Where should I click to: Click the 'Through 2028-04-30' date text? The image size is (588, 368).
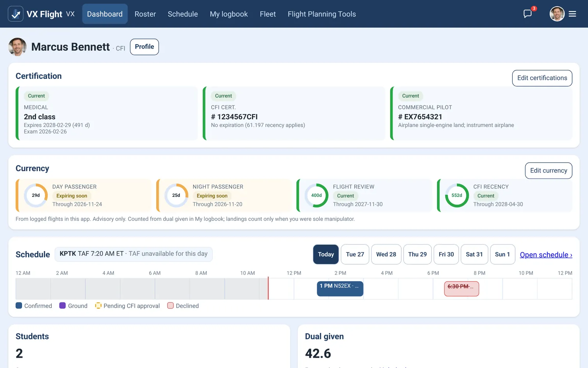(498, 204)
